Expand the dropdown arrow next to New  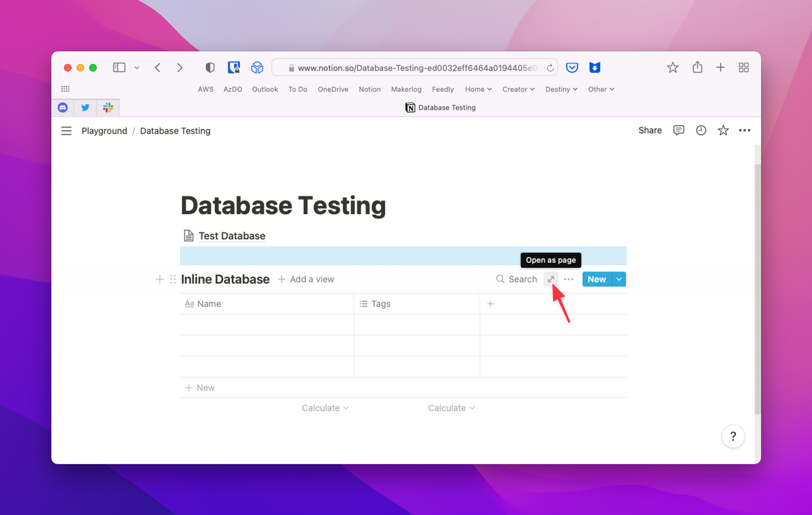pos(619,279)
